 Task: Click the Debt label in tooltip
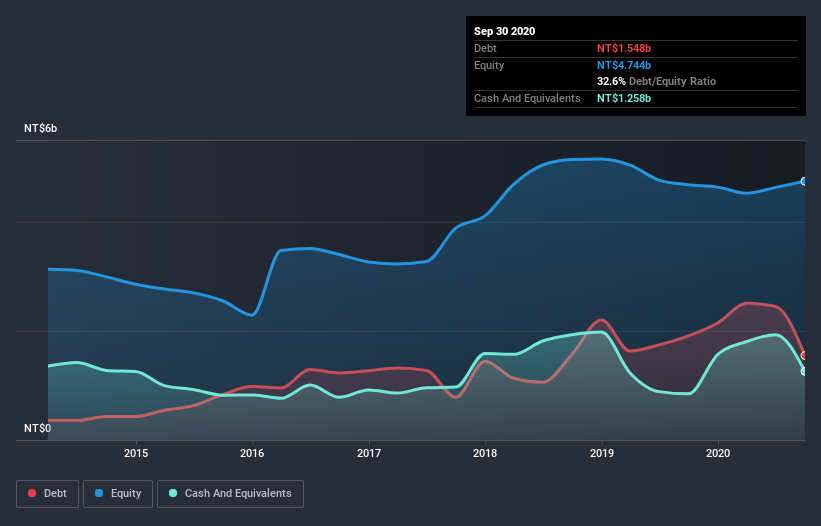tap(485, 48)
